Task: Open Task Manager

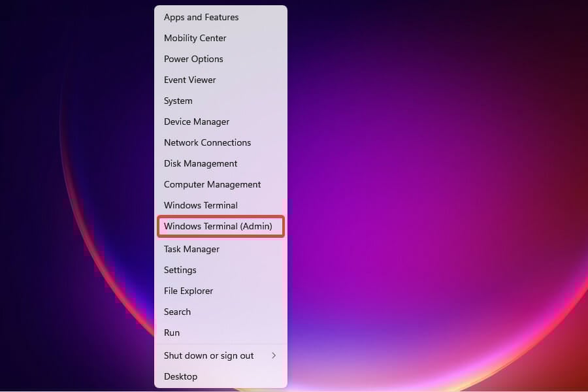Action: (x=221, y=249)
